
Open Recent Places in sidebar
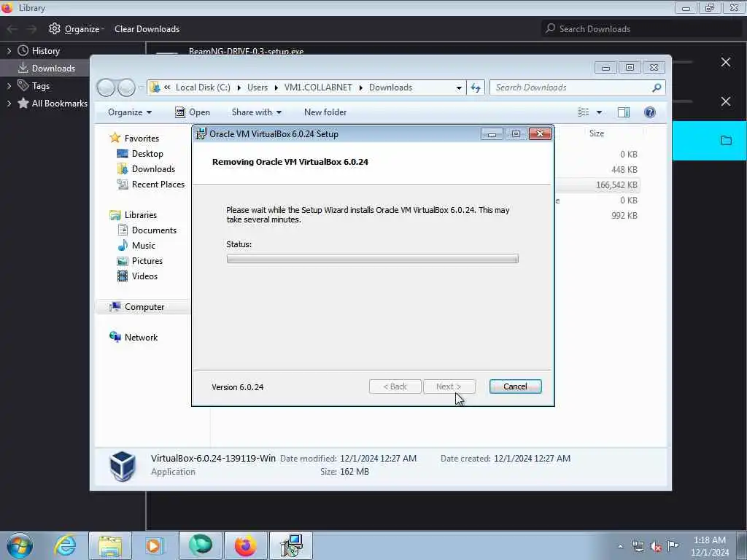point(158,184)
